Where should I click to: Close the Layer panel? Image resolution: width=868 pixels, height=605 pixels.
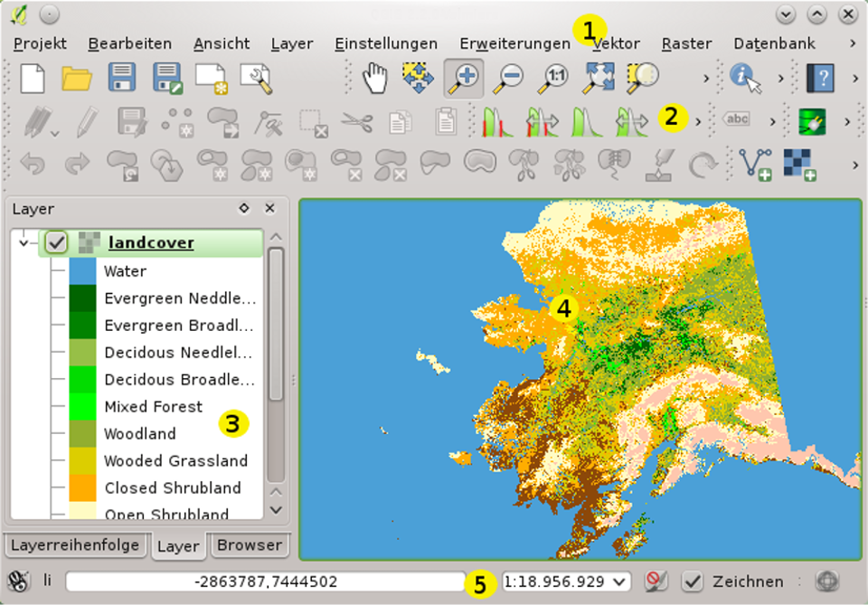(x=269, y=208)
